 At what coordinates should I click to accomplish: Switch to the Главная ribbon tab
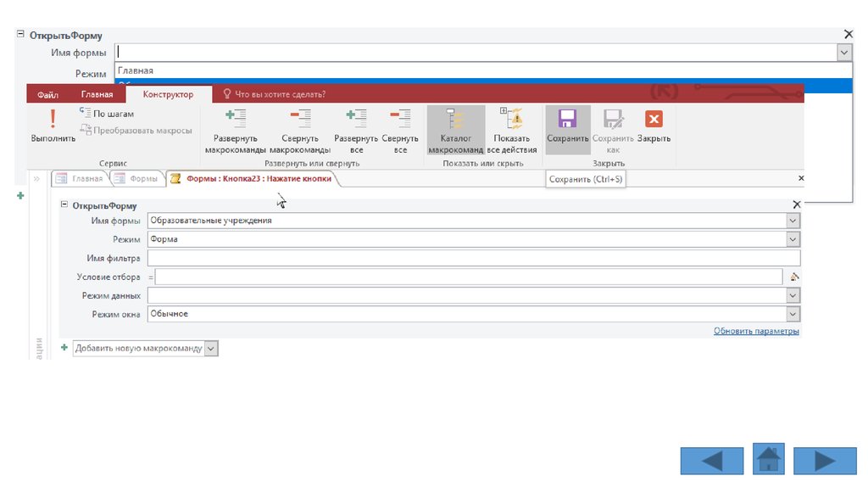click(97, 94)
